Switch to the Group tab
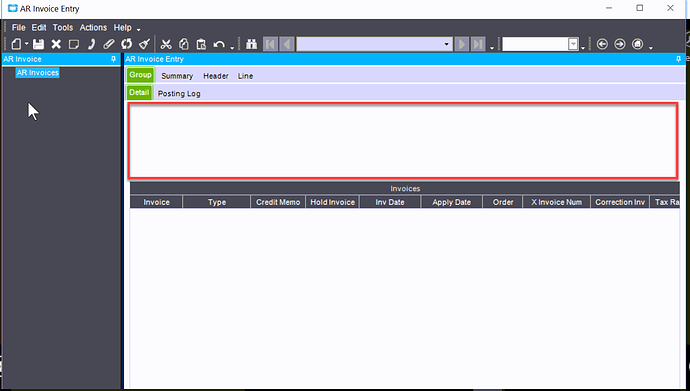This screenshot has height=391, width=690. click(140, 75)
